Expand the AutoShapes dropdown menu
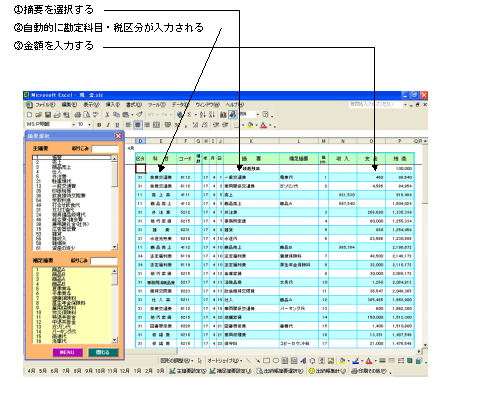The height and width of the screenshot is (395, 500). click(x=224, y=361)
